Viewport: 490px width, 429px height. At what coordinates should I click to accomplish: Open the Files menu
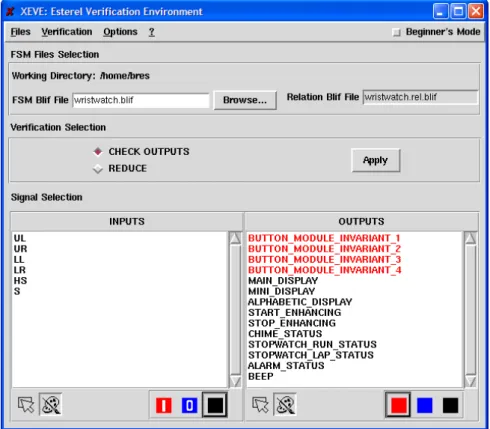click(x=20, y=32)
